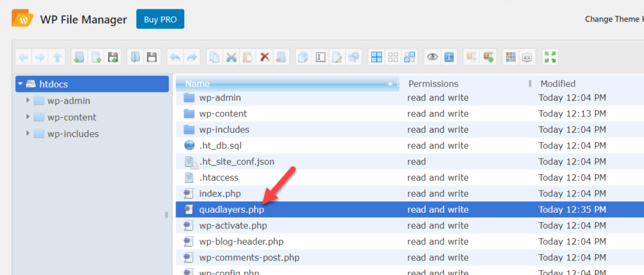Select wp-content in the left tree

click(72, 117)
